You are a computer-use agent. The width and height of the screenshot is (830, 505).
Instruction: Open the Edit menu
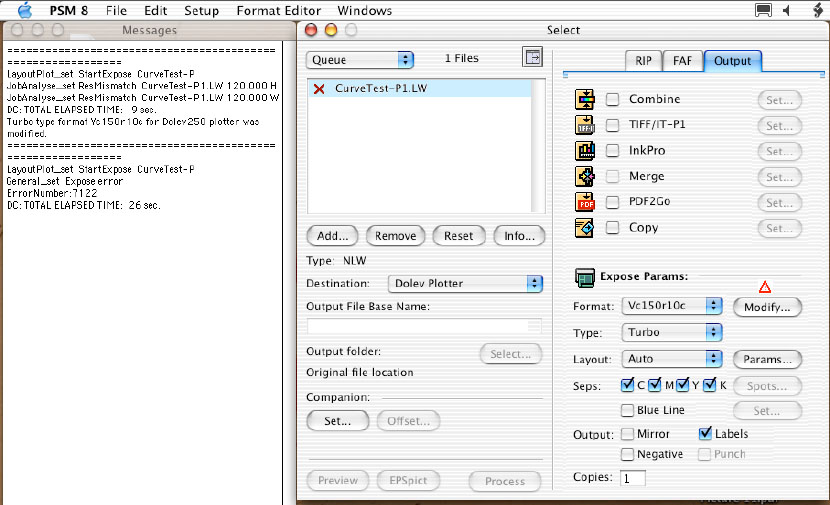(156, 11)
